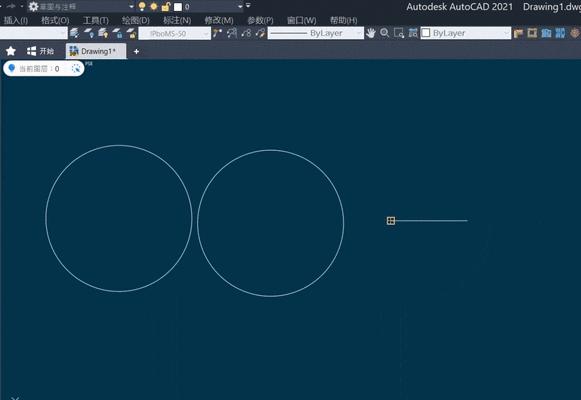Click the blue pin in current-layer pill
This screenshot has height=400, width=581.
coord(11,69)
